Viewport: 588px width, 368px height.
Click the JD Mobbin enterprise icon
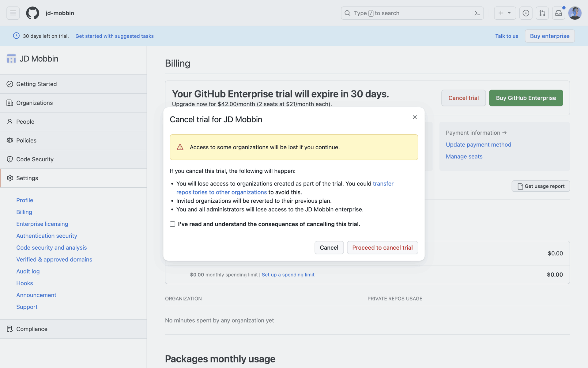click(x=11, y=59)
